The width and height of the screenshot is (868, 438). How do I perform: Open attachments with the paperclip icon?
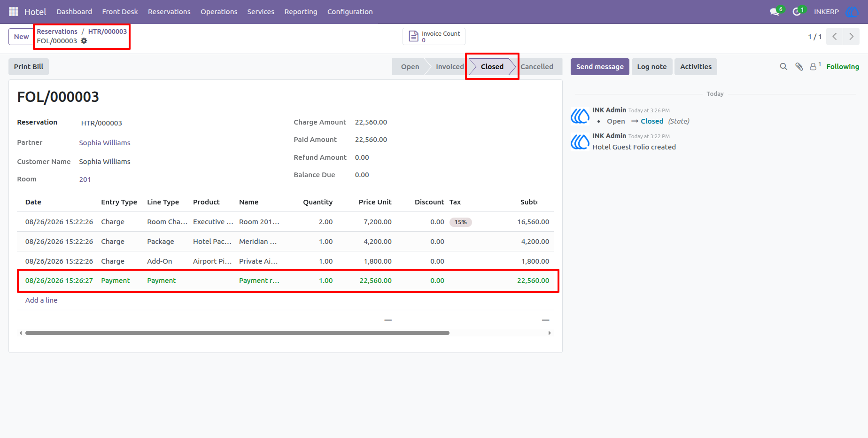pos(799,67)
